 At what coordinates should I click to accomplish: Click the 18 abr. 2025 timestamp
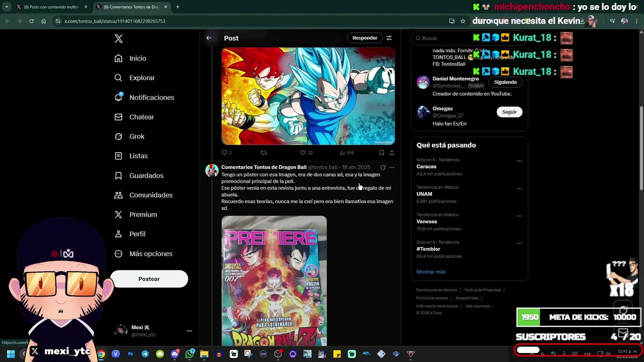[x=356, y=167]
